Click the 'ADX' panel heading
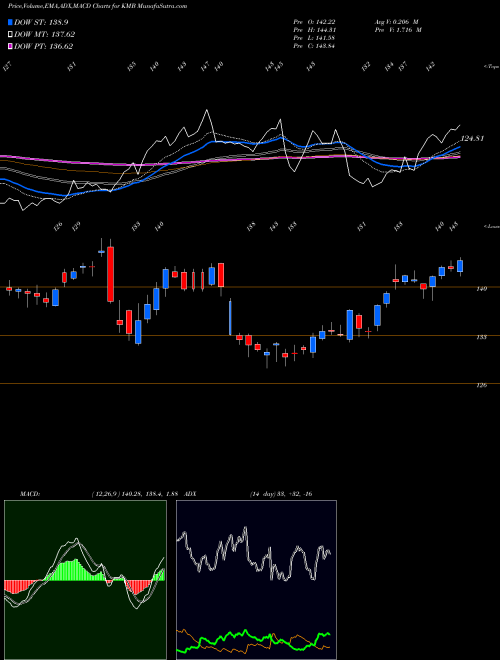 point(191,494)
